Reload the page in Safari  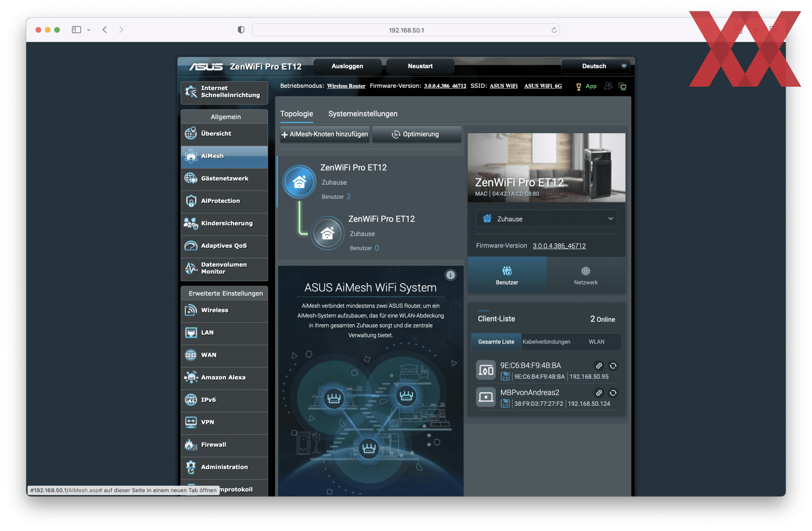pos(554,30)
